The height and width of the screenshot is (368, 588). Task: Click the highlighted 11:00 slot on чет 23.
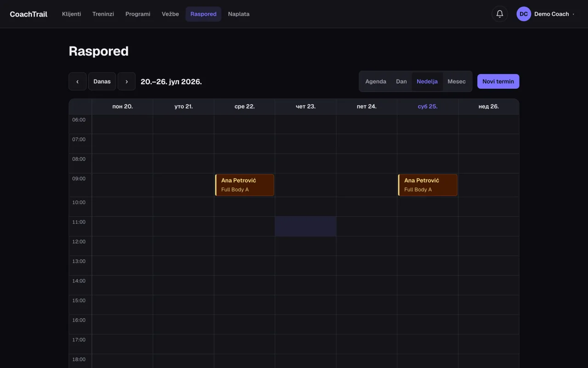[305, 226]
